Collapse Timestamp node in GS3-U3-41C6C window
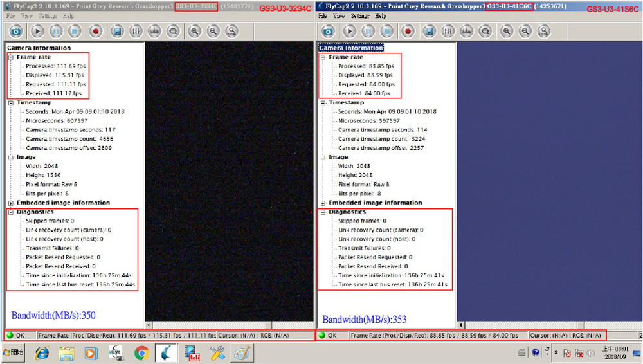Image resolution: width=643 pixels, height=364 pixels. [x=323, y=103]
